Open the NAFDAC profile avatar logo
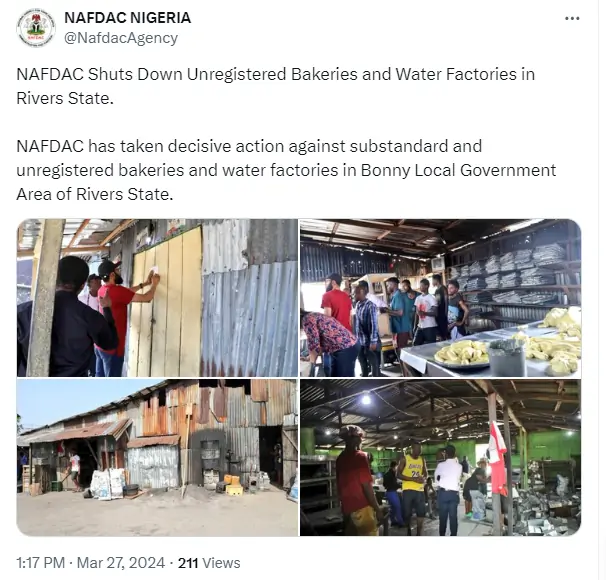 coord(36,28)
